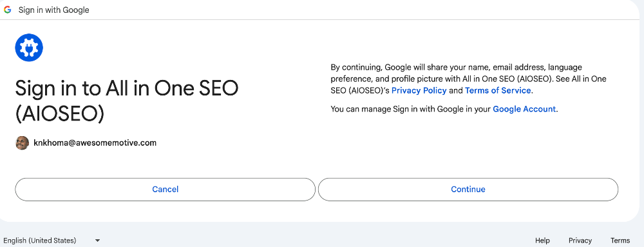Open the Terms footer link

click(x=620, y=241)
